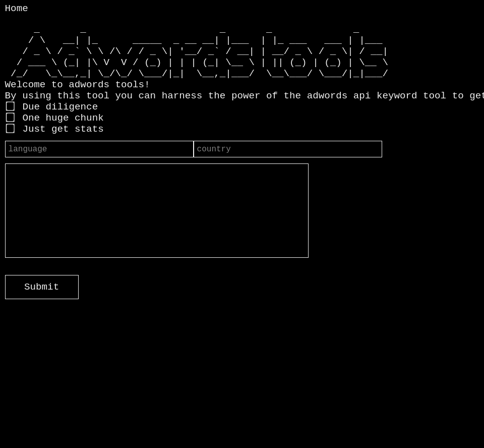Click into the country input field

tap(288, 149)
